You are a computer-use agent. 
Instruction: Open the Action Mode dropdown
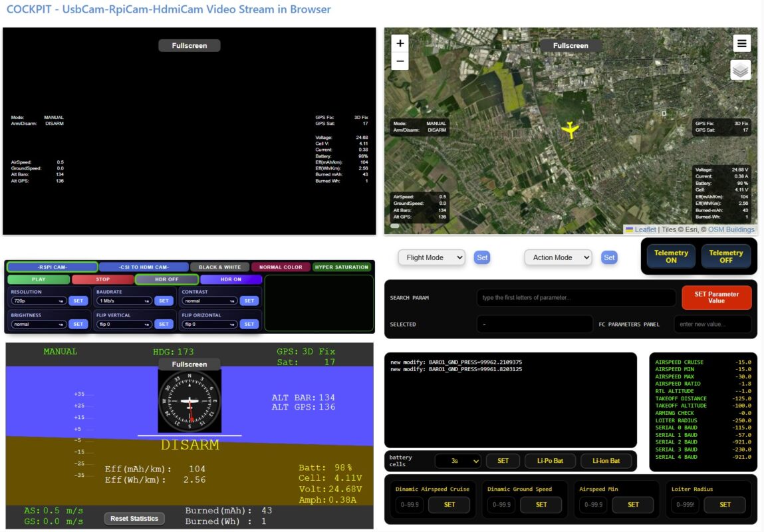[x=557, y=257]
